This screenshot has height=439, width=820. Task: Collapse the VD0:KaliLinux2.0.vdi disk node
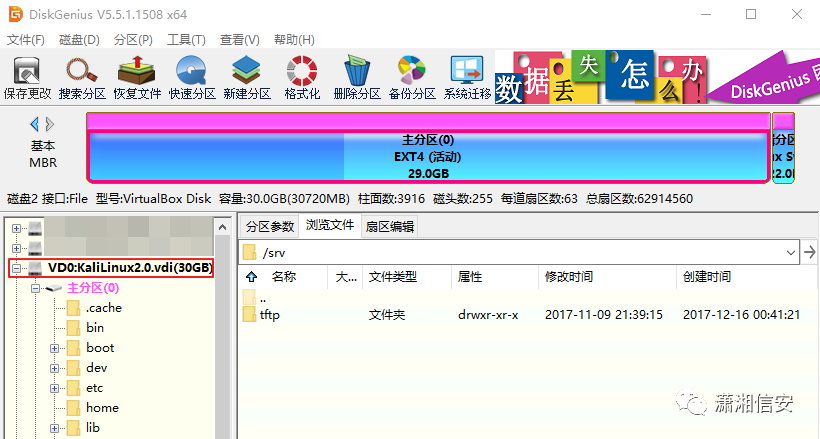coord(16,268)
